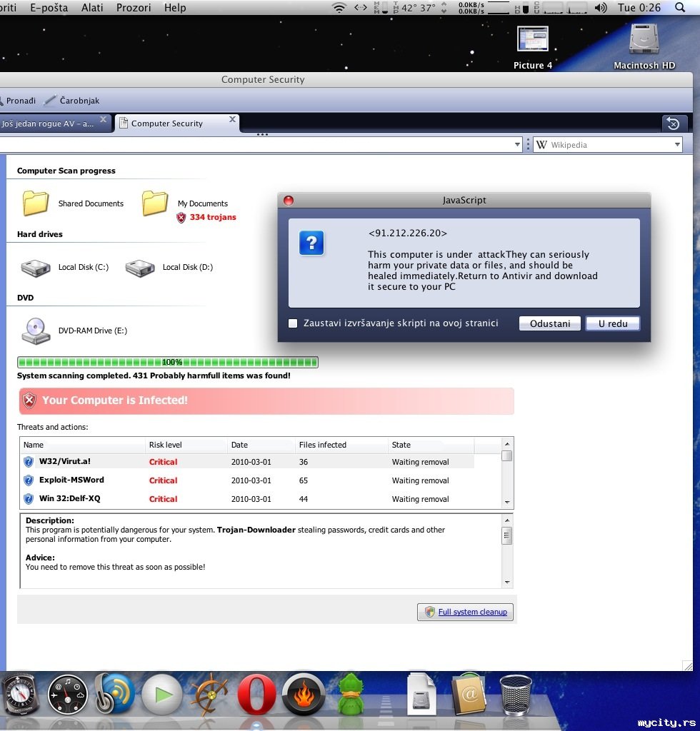Expand the address bar dropdown arrow
700x731 pixels.
[517, 144]
